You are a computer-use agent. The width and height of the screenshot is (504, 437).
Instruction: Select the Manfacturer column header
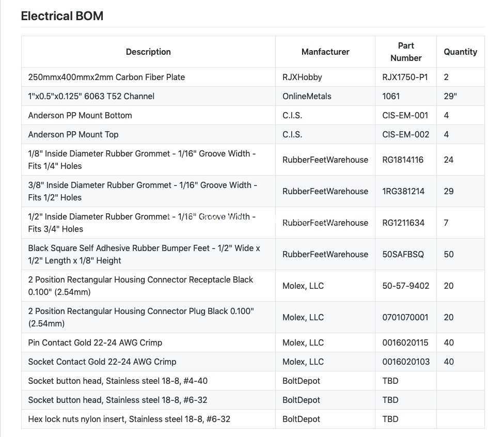coord(325,52)
